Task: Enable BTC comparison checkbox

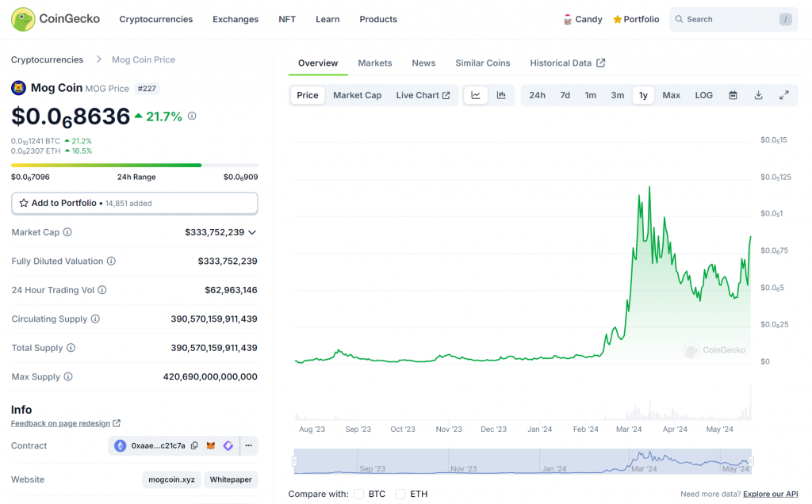Action: (x=358, y=494)
